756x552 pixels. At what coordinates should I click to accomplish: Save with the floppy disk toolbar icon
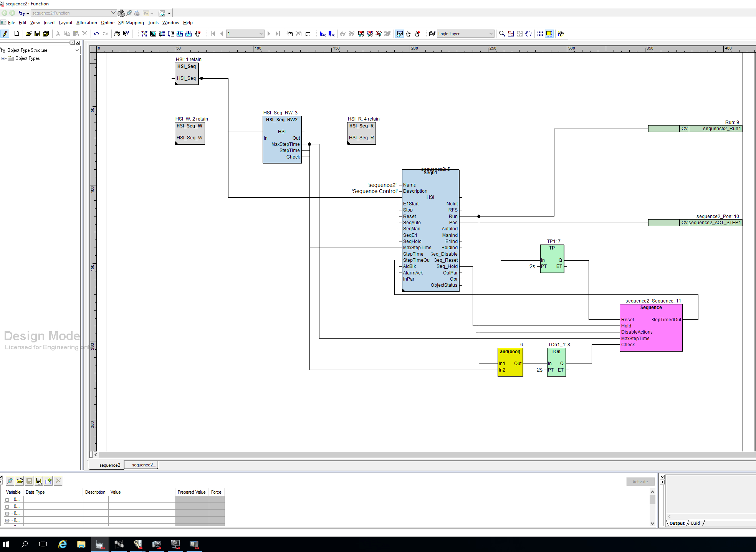pos(37,34)
